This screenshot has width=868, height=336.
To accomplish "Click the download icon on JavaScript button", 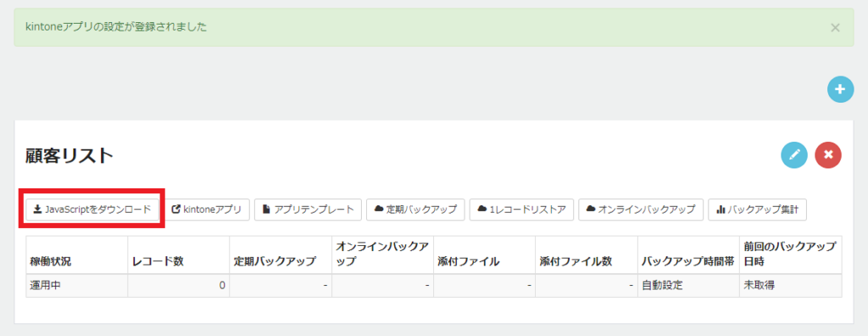I will coord(37,210).
